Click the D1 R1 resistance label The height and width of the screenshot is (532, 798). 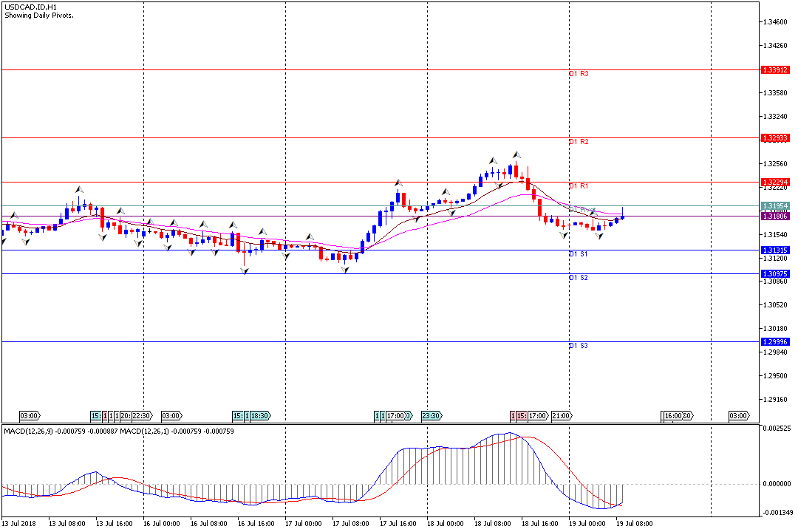click(x=579, y=186)
